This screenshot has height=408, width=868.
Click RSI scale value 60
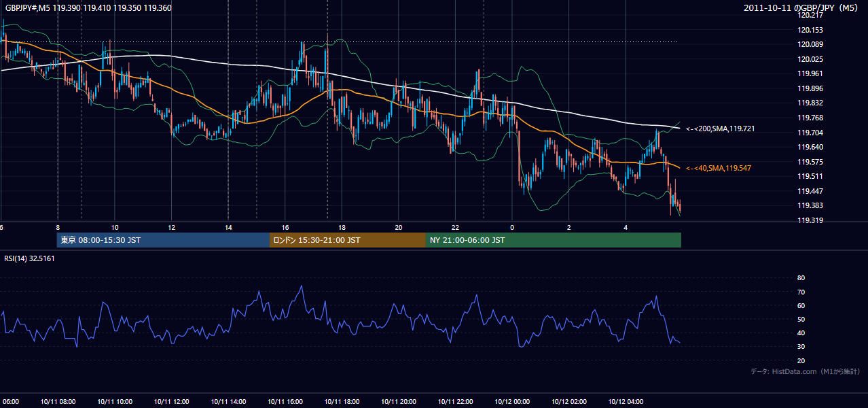click(801, 305)
